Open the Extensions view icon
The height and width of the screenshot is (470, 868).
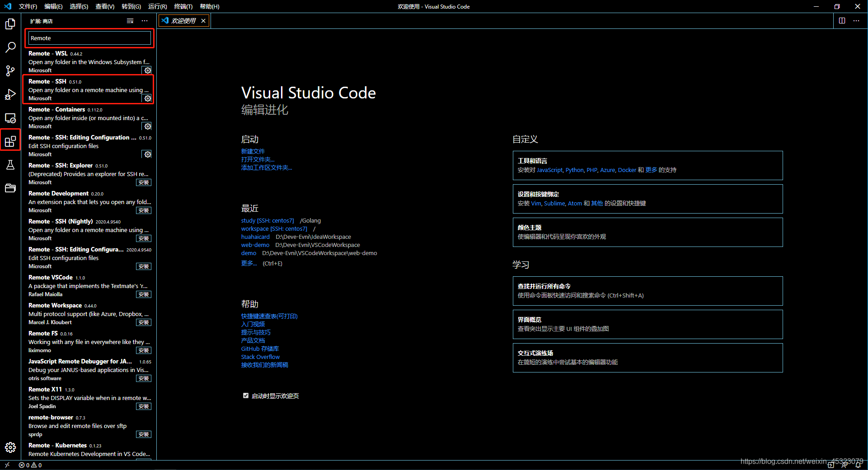coord(10,141)
